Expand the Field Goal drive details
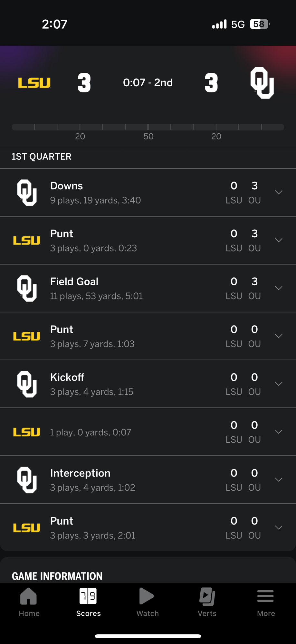Image resolution: width=296 pixels, height=644 pixels. pyautogui.click(x=279, y=288)
